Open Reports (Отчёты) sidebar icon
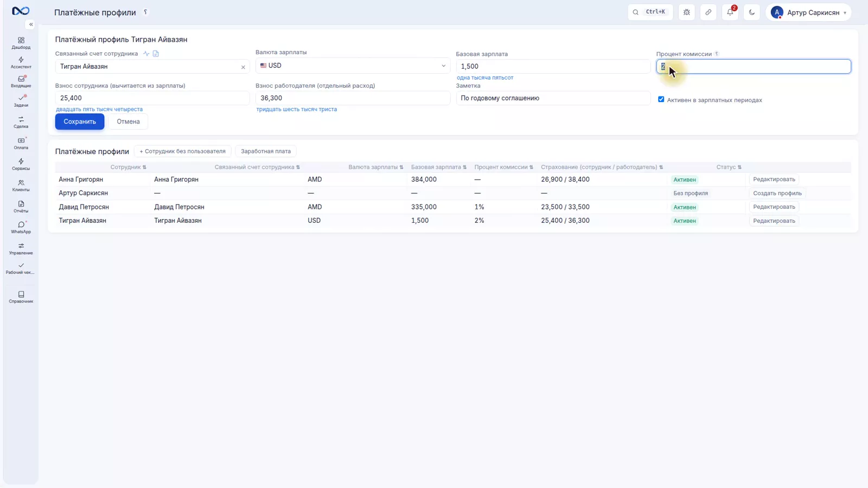Viewport: 868px width, 488px height. click(x=21, y=207)
